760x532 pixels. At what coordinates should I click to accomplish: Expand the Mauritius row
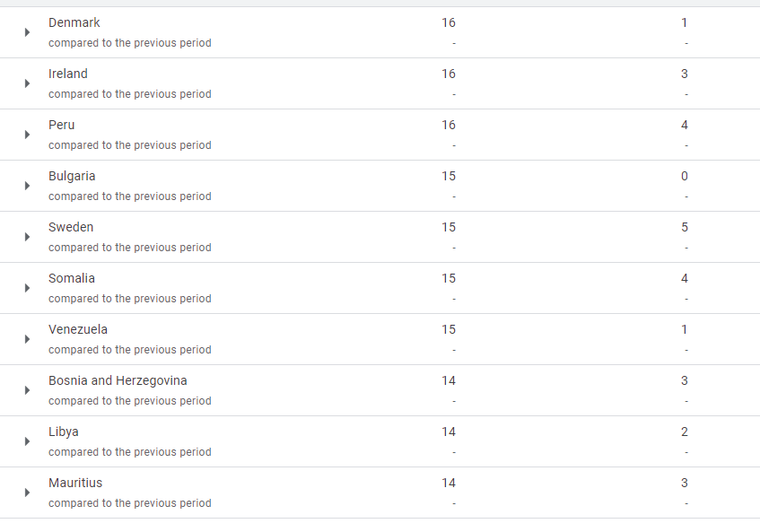point(27,493)
